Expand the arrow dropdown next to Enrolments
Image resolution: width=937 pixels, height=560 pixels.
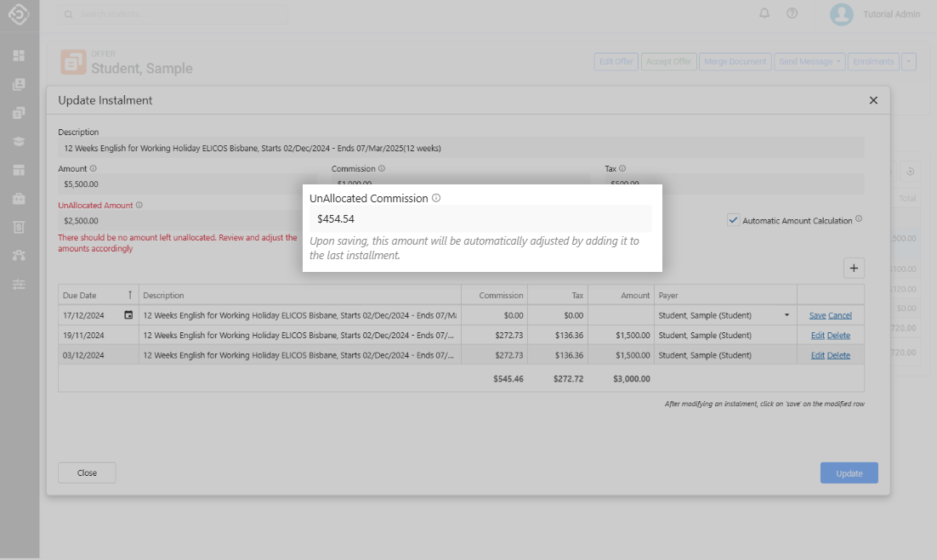(x=909, y=61)
